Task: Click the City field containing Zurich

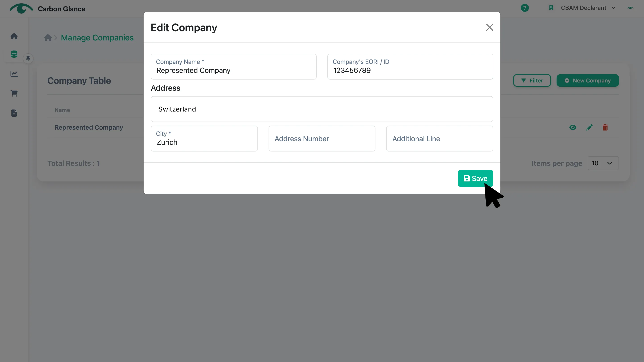Action: [x=204, y=139]
